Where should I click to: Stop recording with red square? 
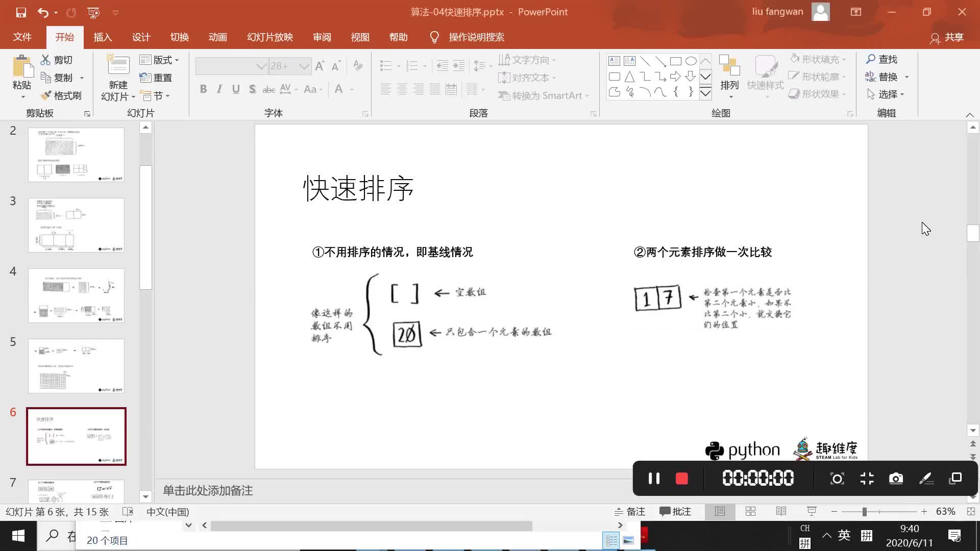tap(681, 479)
